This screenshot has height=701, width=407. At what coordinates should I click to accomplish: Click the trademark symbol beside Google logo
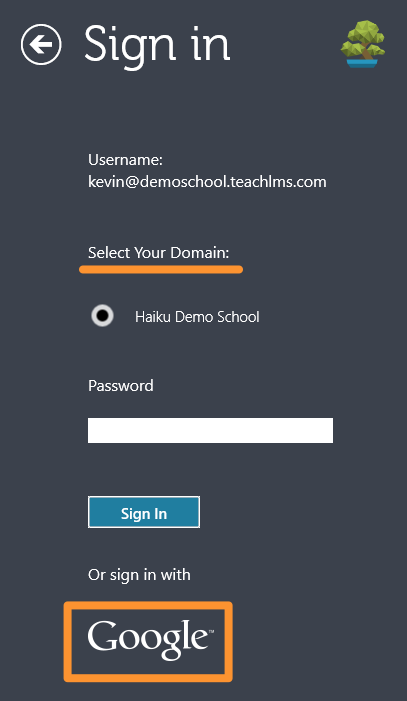(211, 632)
